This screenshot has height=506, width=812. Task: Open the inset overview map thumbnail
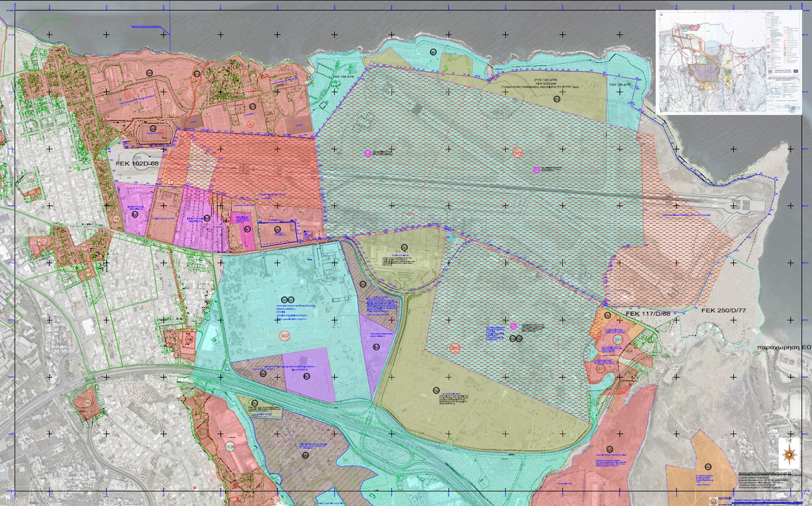click(x=729, y=62)
